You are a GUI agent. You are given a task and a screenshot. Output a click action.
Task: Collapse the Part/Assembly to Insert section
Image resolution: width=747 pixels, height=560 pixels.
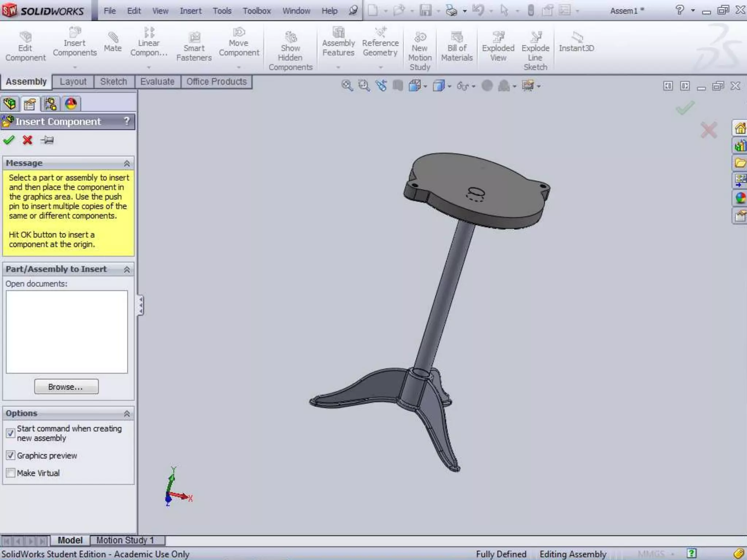[x=127, y=269]
